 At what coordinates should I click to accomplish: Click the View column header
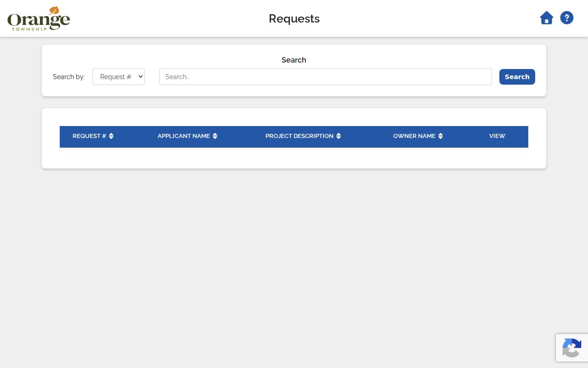tap(497, 136)
